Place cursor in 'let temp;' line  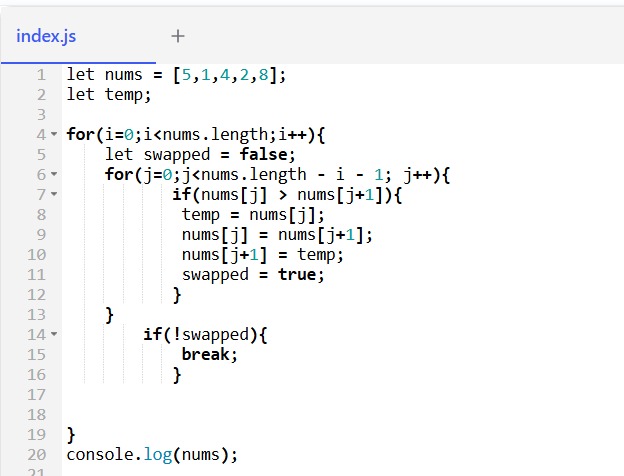click(109, 95)
